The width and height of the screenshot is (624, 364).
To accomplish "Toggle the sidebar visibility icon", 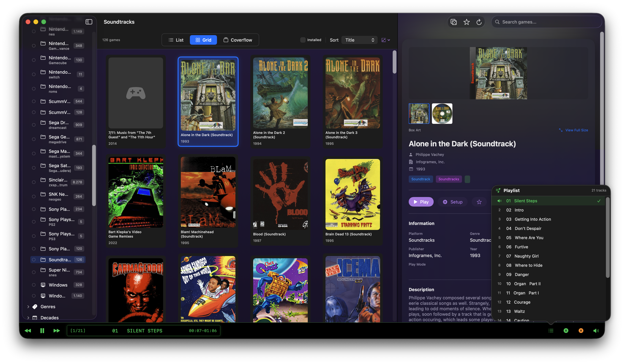I will [89, 22].
